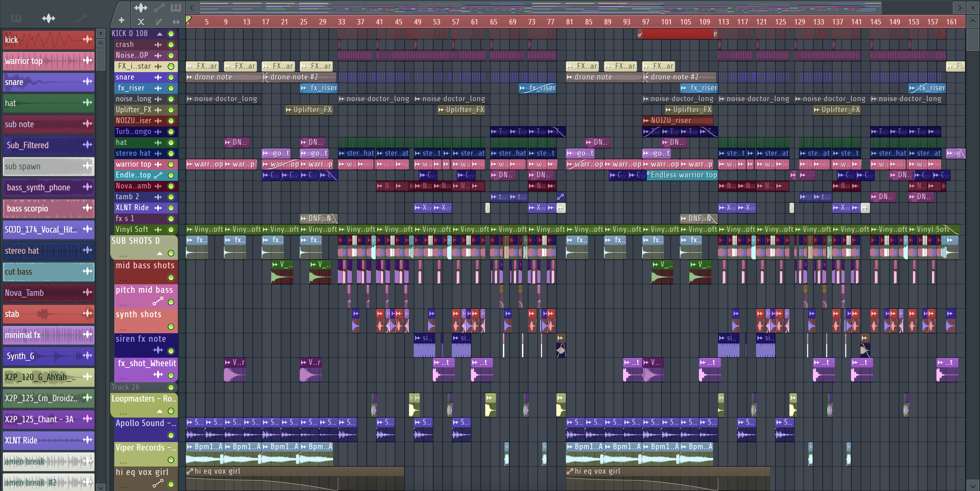Select the X2P_125_Chant - 3A item
This screenshot has width=980, height=491.
click(x=49, y=419)
